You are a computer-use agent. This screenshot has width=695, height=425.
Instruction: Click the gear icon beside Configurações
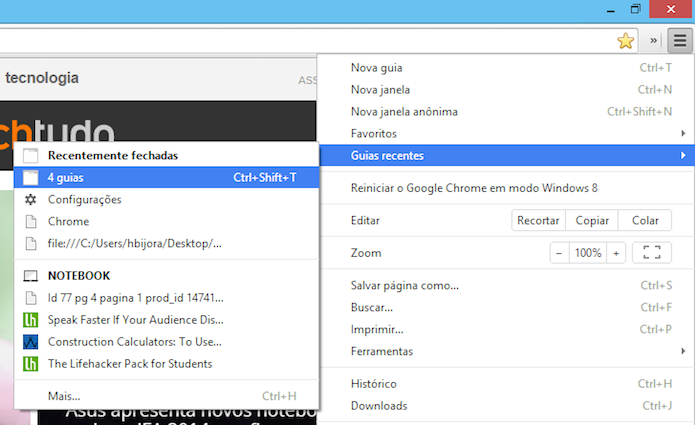pos(31,199)
